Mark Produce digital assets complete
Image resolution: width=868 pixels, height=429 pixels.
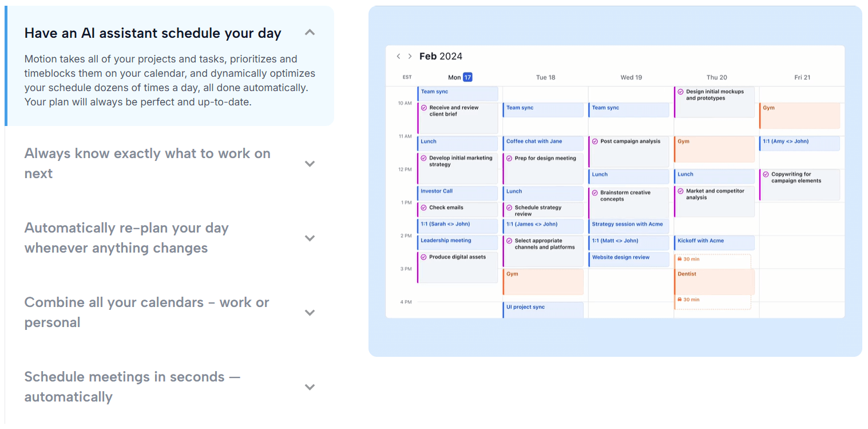coord(423,257)
